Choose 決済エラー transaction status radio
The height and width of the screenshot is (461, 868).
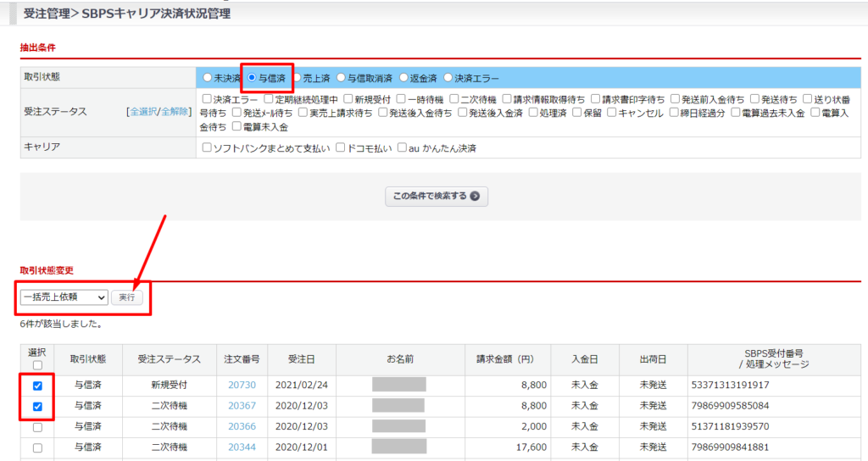tap(448, 78)
